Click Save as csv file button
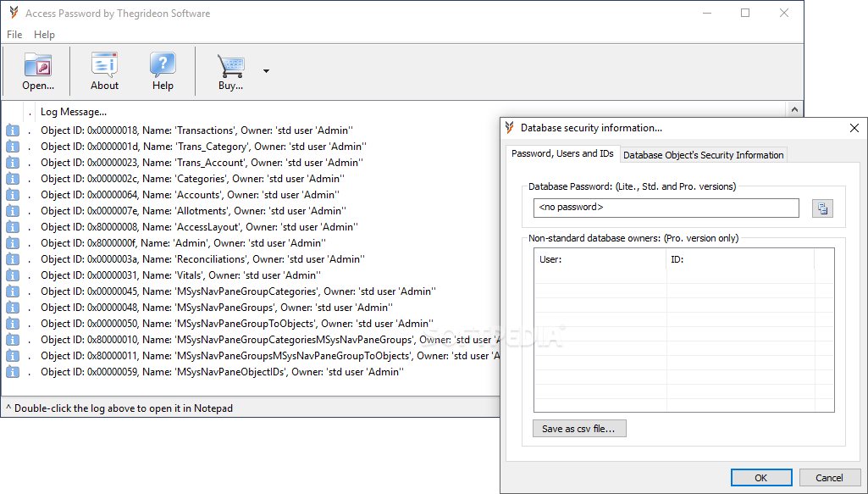This screenshot has height=494, width=868. click(579, 429)
